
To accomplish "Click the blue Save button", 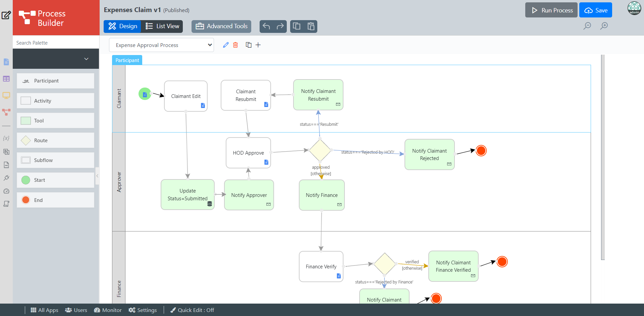I will tap(595, 10).
